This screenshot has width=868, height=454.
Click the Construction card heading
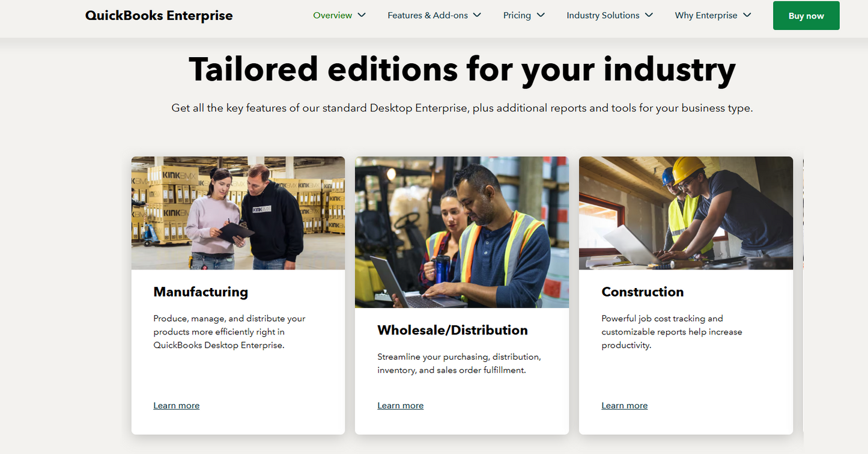[x=643, y=292]
